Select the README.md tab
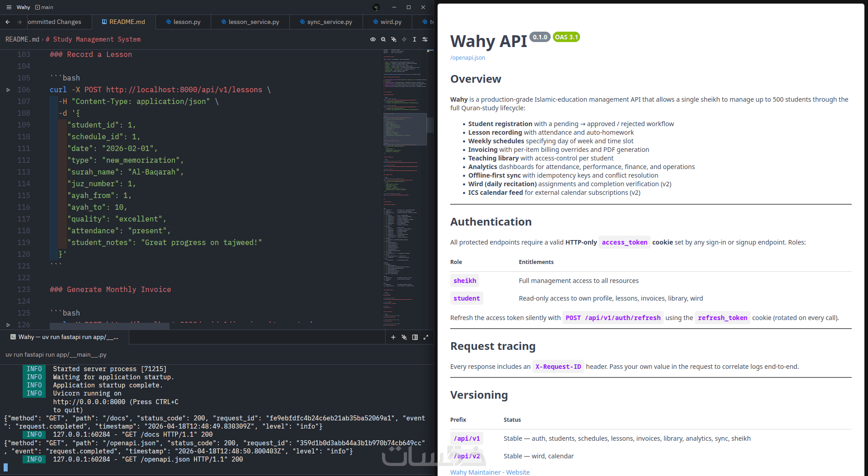 (124, 22)
